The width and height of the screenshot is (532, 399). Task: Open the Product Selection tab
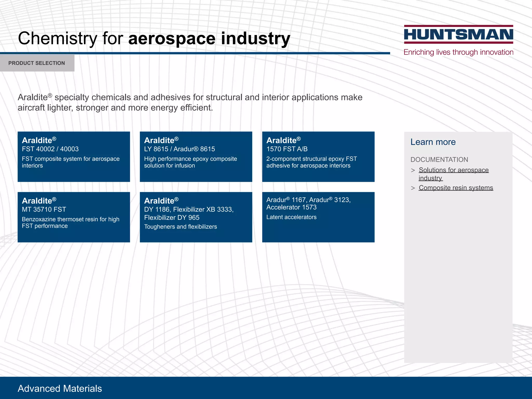click(37, 63)
